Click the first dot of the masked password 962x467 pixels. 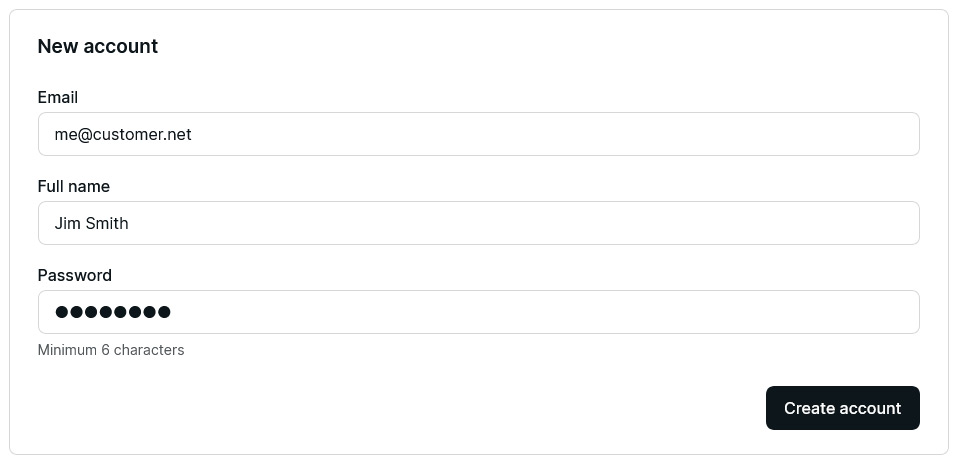pyautogui.click(x=62, y=312)
